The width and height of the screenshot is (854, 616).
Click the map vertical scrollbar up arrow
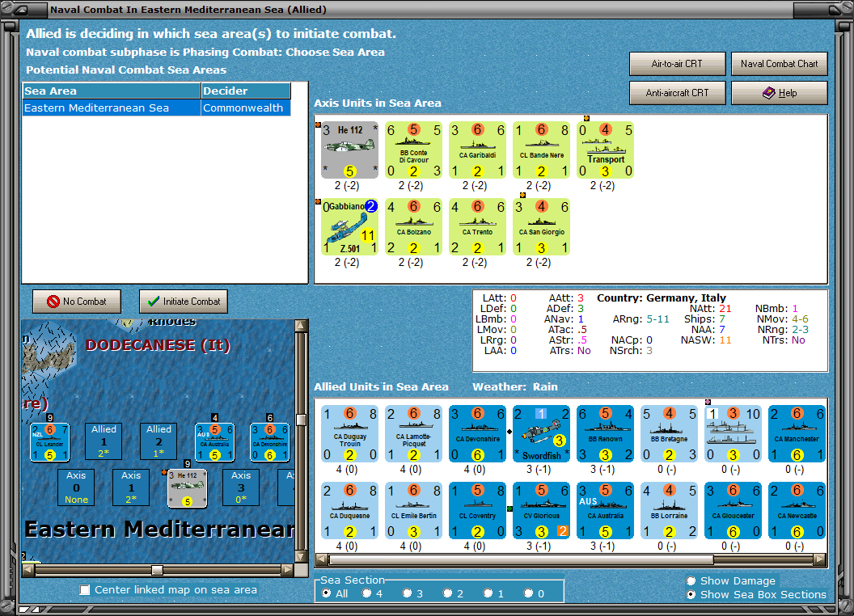(301, 326)
